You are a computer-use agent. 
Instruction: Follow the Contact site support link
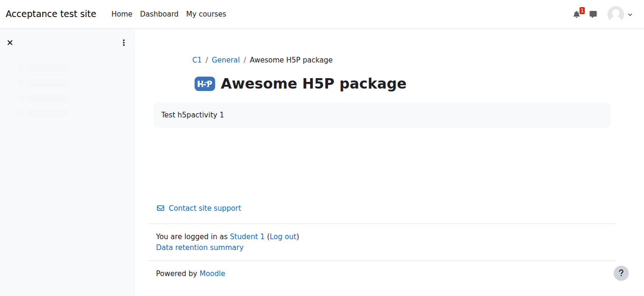[x=205, y=208]
